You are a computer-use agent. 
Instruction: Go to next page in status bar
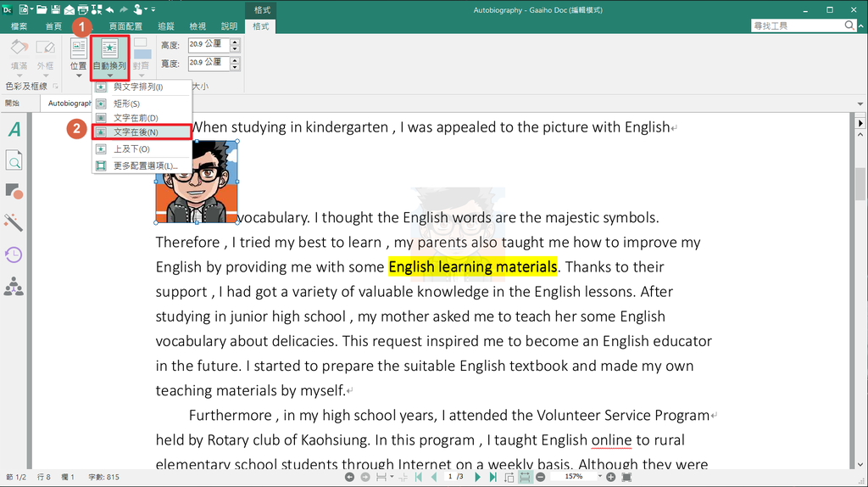coord(478,477)
